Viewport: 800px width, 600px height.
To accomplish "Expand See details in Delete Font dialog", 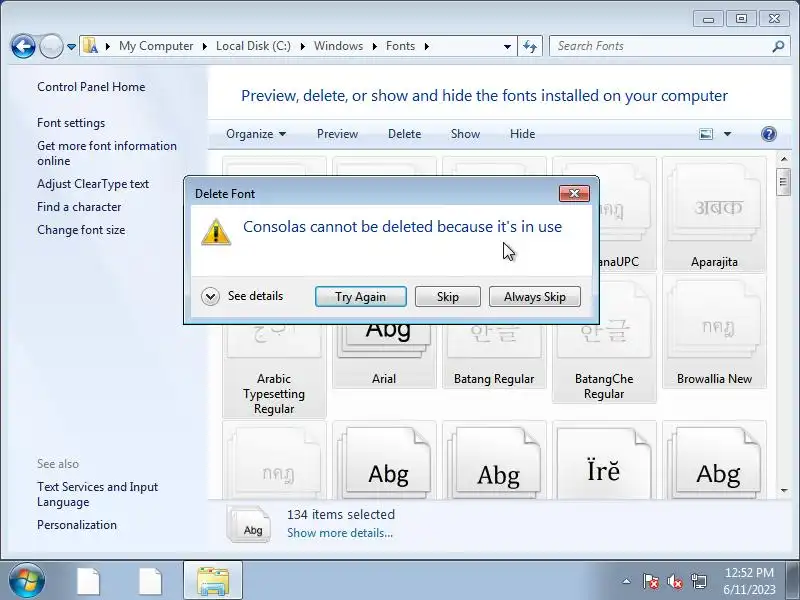I will (242, 296).
